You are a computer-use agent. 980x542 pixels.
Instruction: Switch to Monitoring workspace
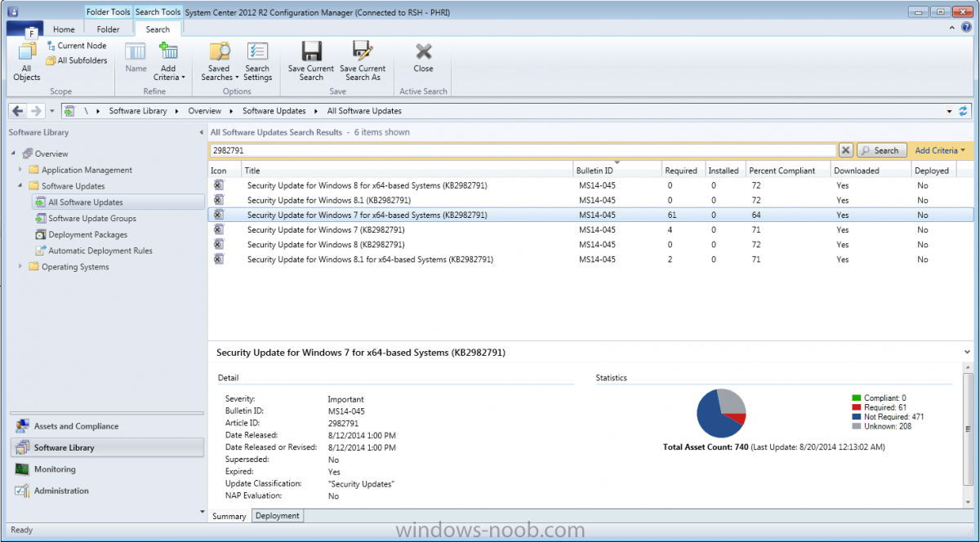(106, 469)
